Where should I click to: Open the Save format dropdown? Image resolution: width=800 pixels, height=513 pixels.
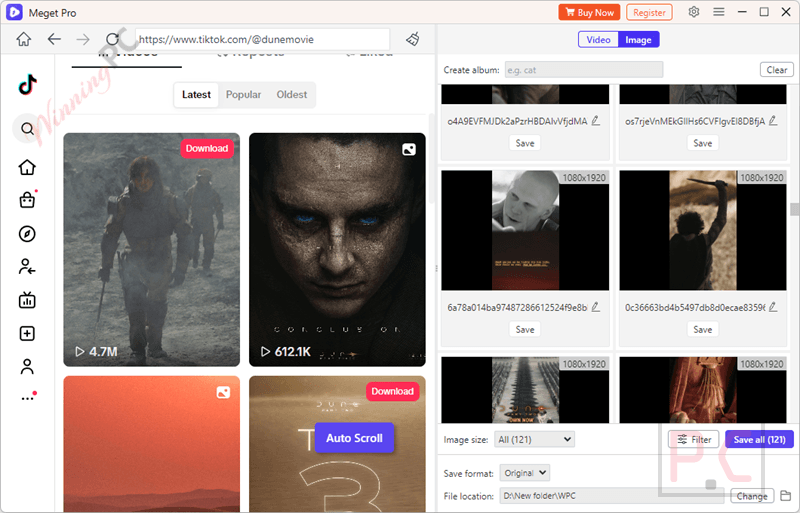click(524, 473)
